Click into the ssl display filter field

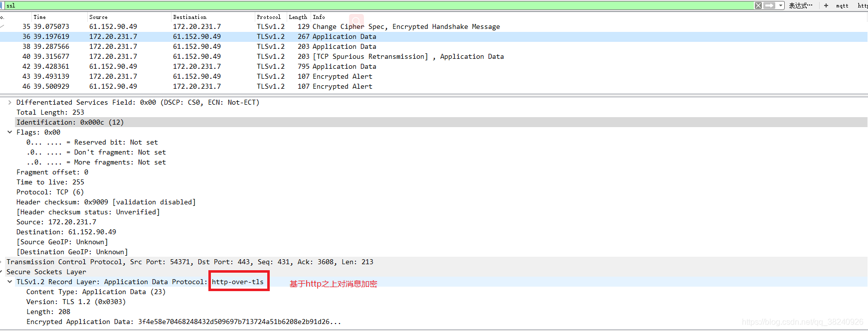coord(378,5)
